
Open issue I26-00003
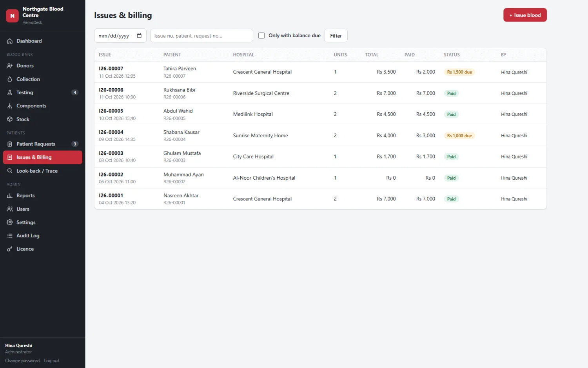pyautogui.click(x=111, y=153)
